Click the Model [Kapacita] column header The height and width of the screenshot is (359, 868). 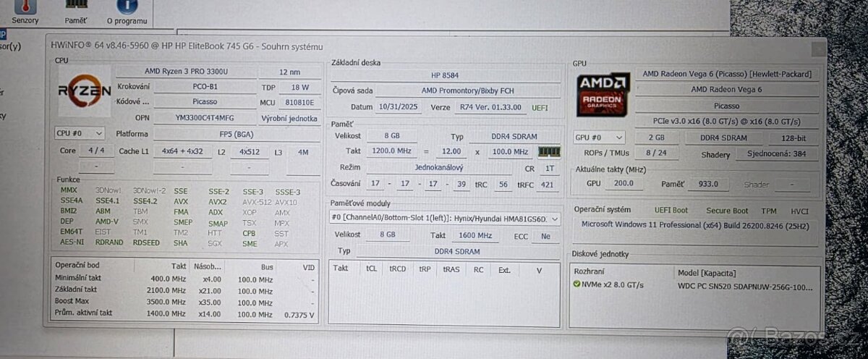(x=706, y=272)
